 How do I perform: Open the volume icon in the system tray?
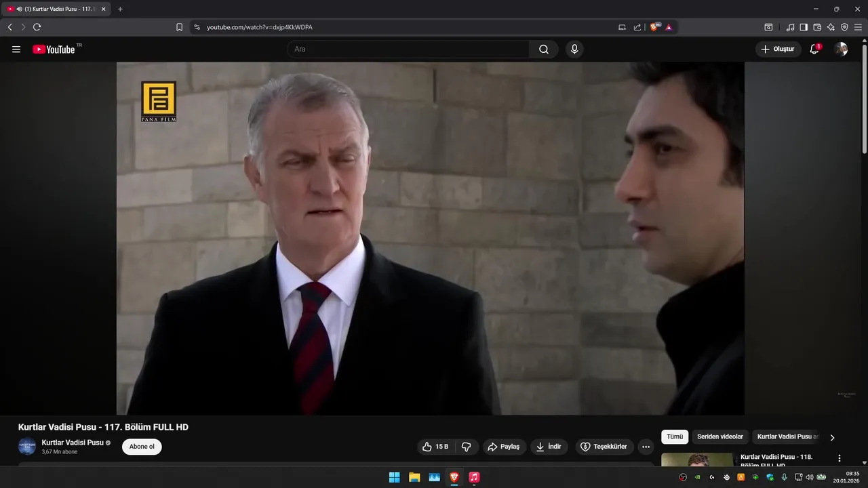809,477
